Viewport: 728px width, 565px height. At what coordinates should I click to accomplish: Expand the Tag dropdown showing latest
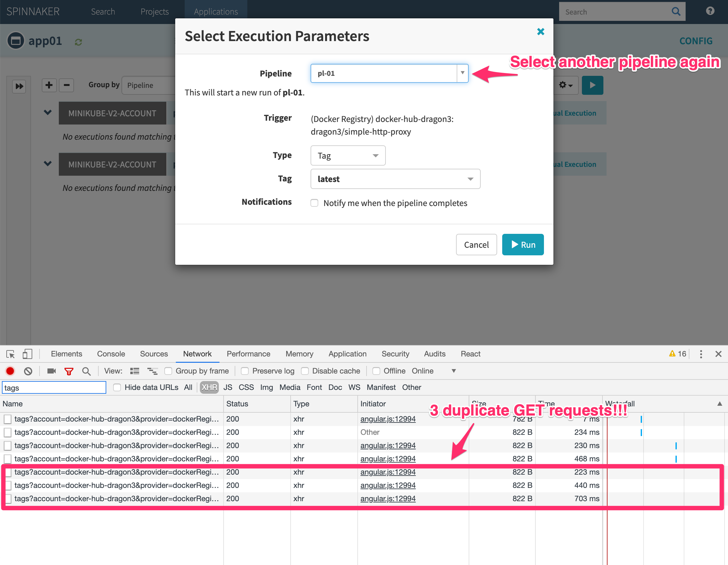[395, 179]
